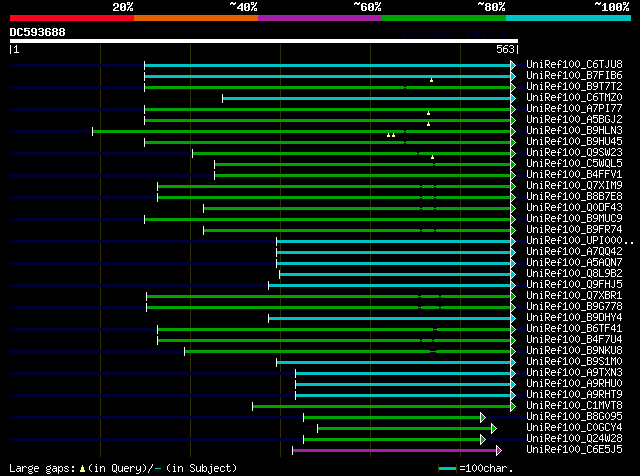This screenshot has width=640, height=476.
Task: Click the UniRef100_Q9FHJ5 label
Action: click(x=574, y=285)
